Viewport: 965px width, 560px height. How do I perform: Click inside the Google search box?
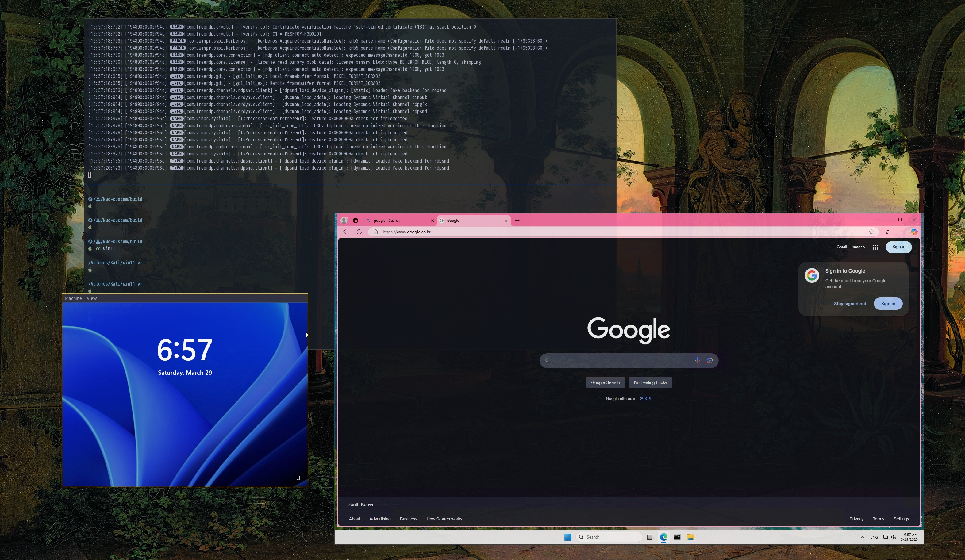pos(620,361)
